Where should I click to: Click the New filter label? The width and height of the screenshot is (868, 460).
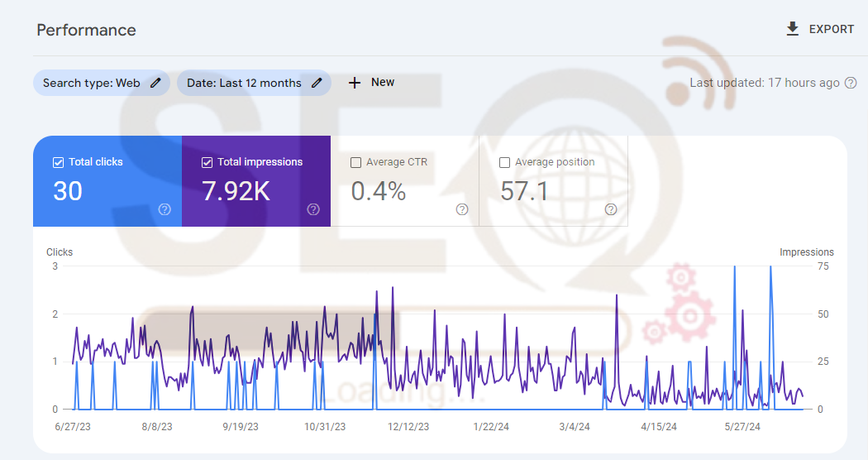(383, 83)
